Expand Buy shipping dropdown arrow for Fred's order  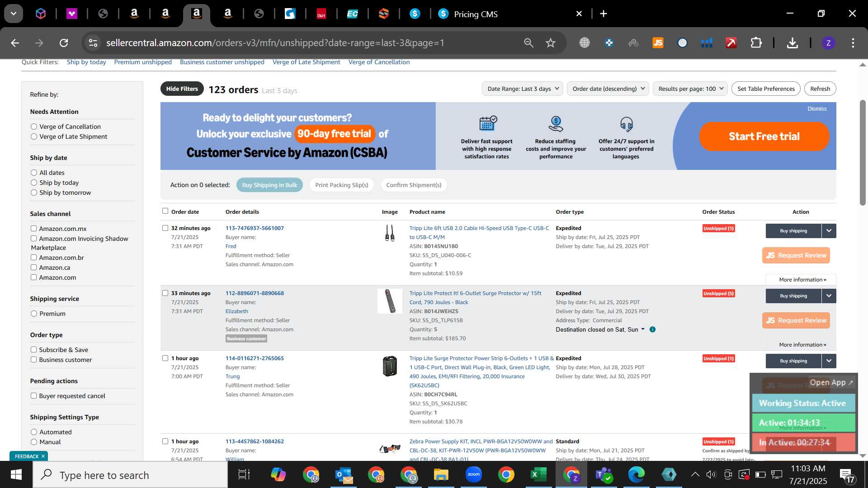(x=829, y=231)
